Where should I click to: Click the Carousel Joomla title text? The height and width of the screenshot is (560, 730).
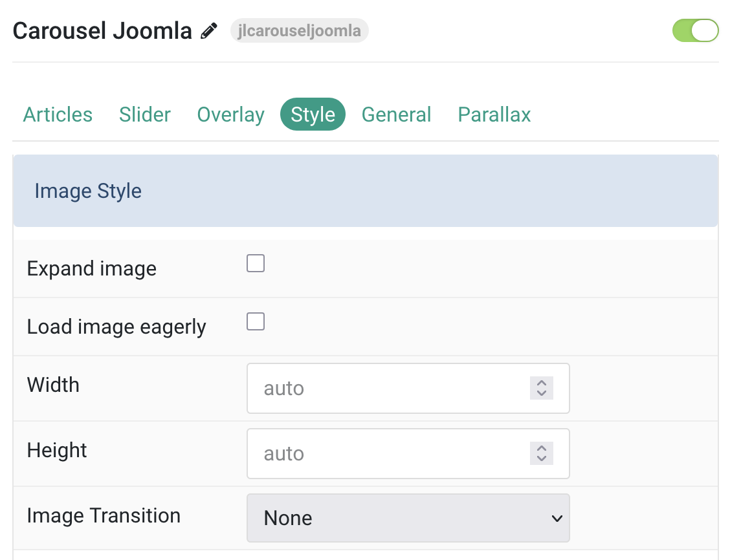102,31
